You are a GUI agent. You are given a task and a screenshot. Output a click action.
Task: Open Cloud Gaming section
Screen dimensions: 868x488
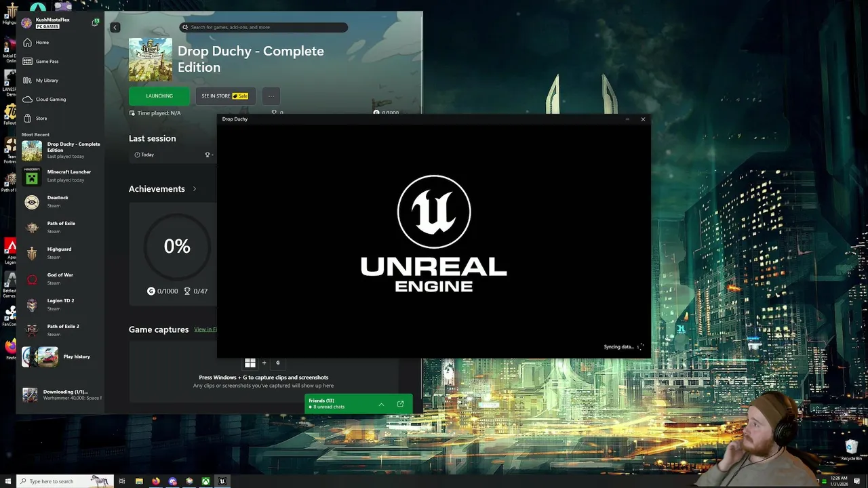click(x=61, y=99)
